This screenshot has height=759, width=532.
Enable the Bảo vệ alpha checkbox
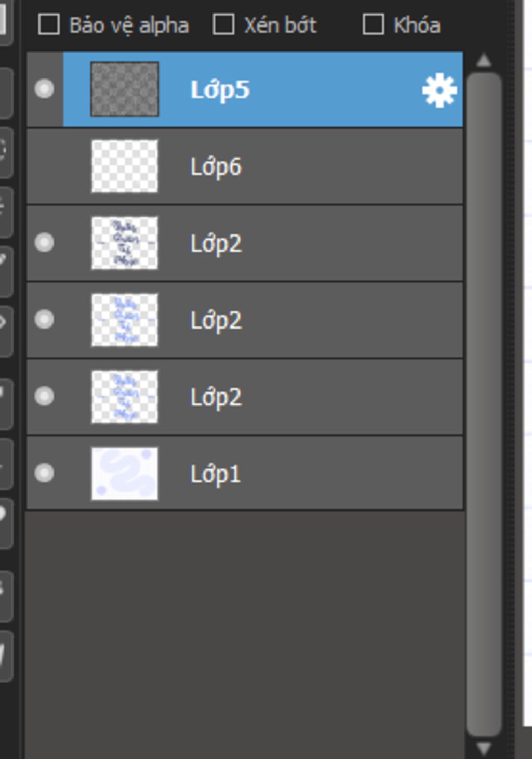tap(49, 24)
